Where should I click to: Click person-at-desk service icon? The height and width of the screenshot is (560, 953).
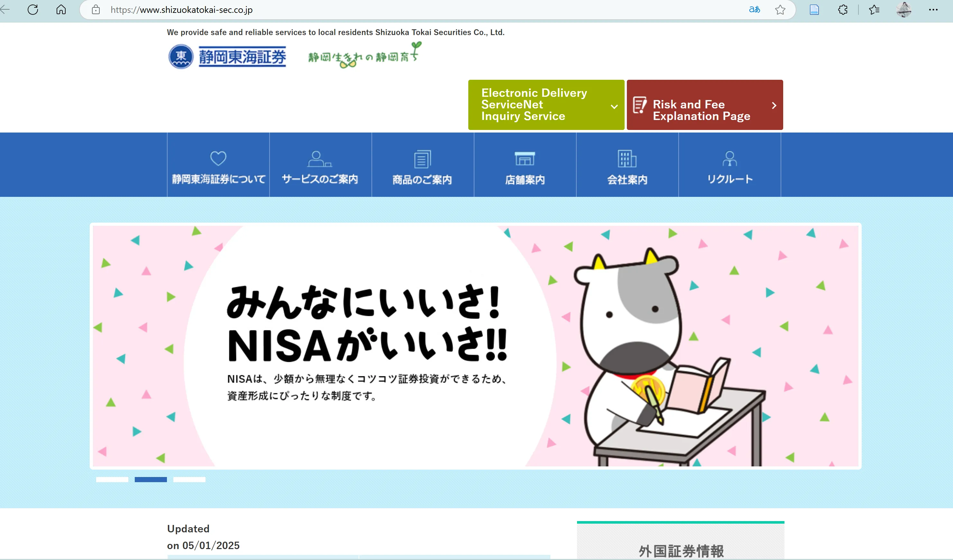(320, 159)
